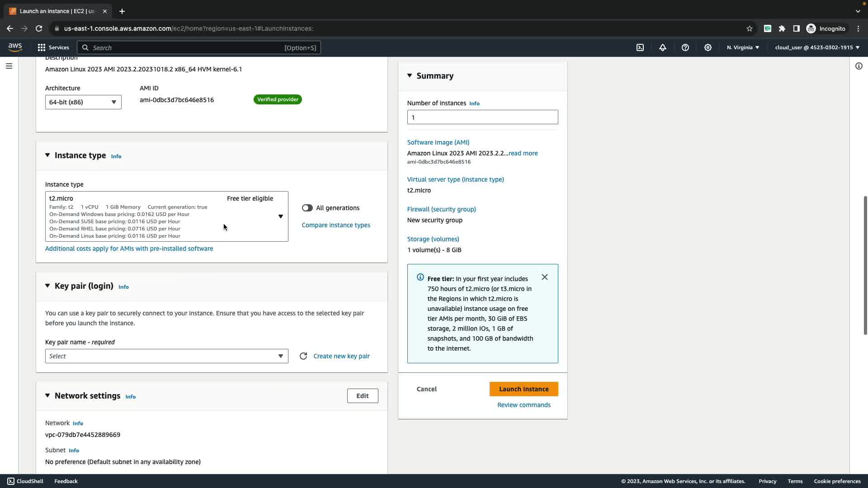Image resolution: width=868 pixels, height=488 pixels.
Task: Click the Number of instances field
Action: [482, 117]
